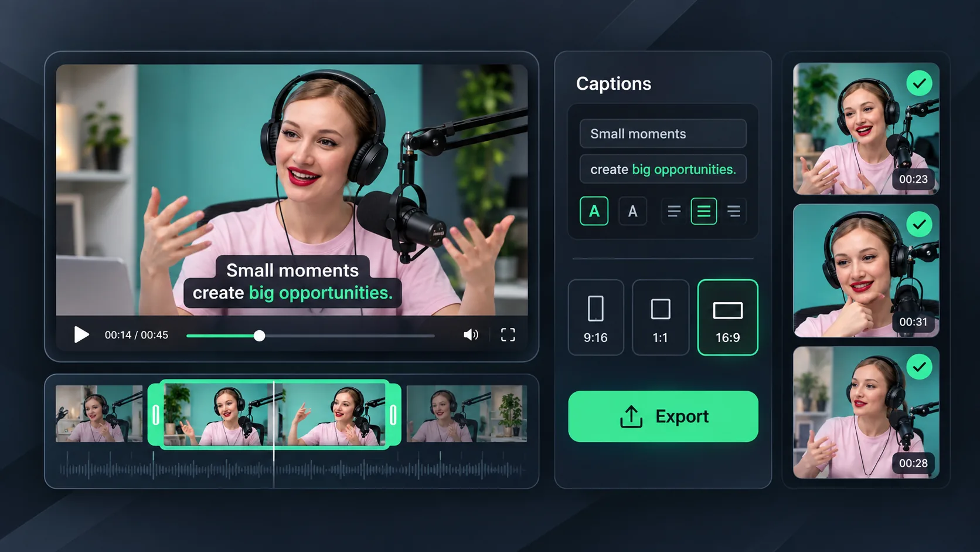Click the Export button

pos(663,416)
